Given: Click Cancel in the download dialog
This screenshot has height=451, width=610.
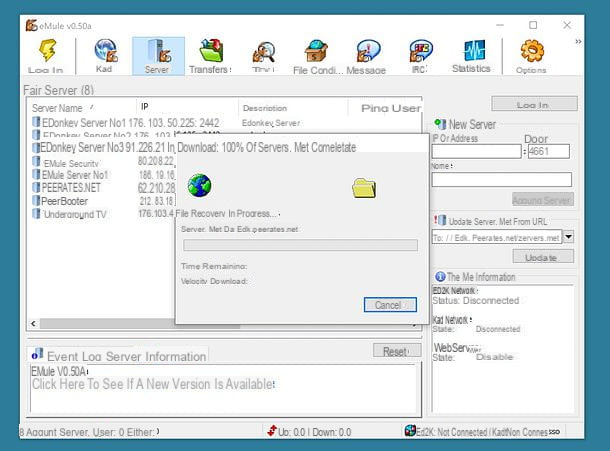Looking at the screenshot, I should tap(390, 305).
